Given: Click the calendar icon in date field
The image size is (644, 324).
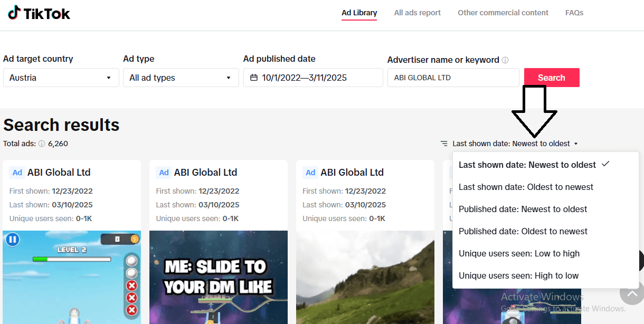Looking at the screenshot, I should (x=254, y=78).
